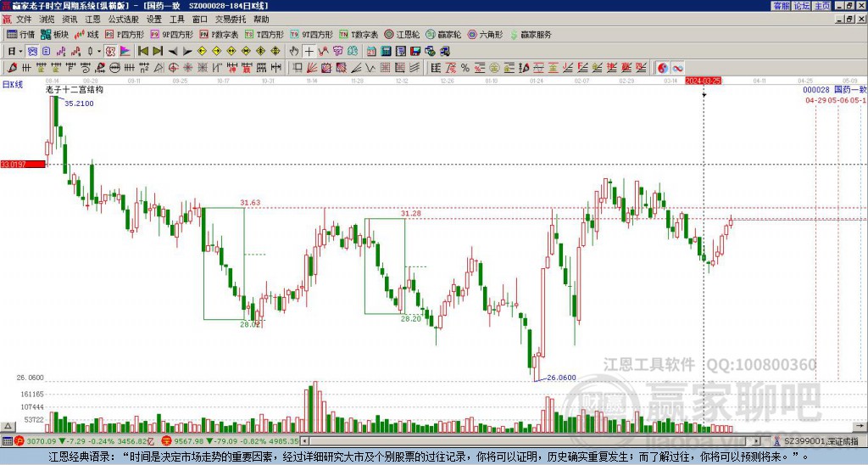Open the 窗口 menu
This screenshot has height=465, width=868.
[x=200, y=20]
